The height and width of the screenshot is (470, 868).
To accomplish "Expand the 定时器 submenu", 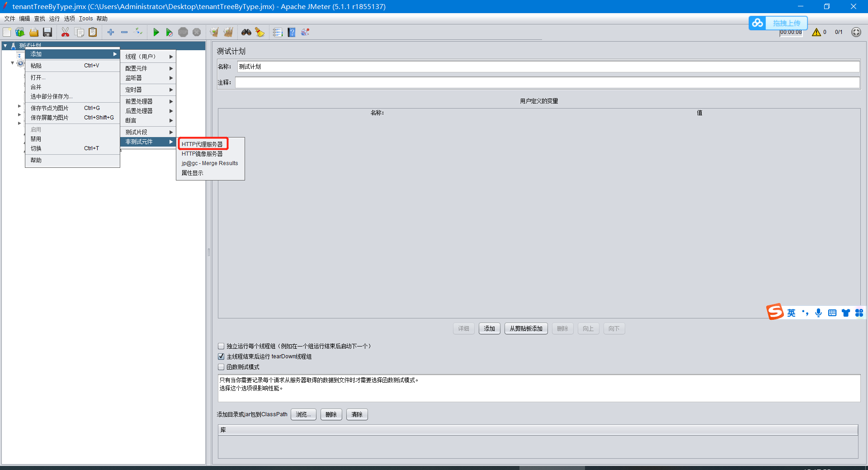I will (x=148, y=90).
